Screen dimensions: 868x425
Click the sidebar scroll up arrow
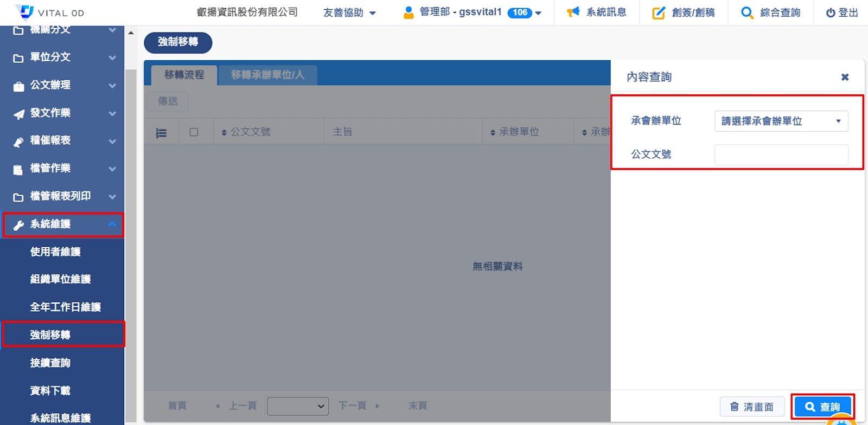[x=131, y=33]
